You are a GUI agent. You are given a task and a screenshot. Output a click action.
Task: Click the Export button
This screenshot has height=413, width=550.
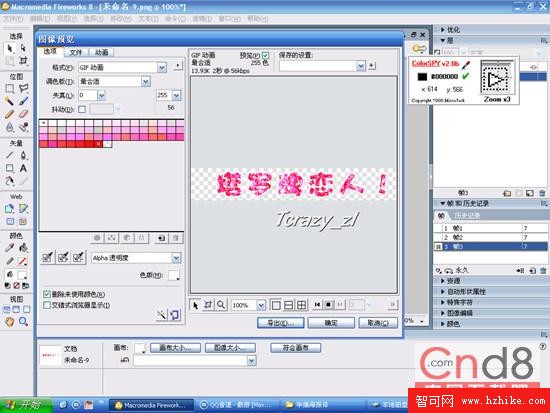(x=280, y=323)
